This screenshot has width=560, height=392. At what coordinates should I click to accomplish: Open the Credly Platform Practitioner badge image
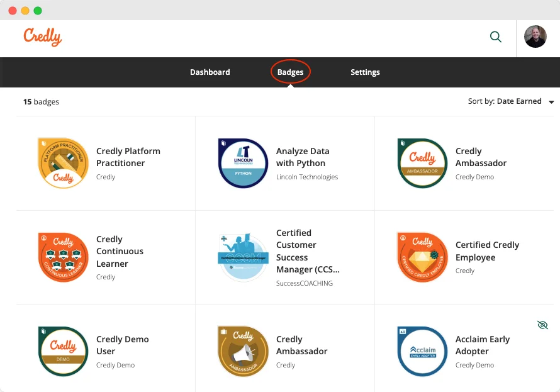[63, 163]
